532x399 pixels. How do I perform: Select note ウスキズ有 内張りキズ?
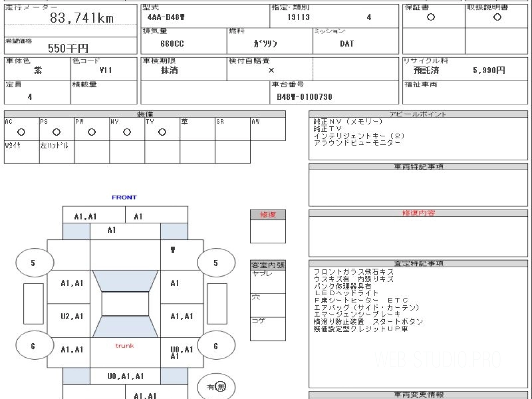pyautogui.click(x=353, y=279)
